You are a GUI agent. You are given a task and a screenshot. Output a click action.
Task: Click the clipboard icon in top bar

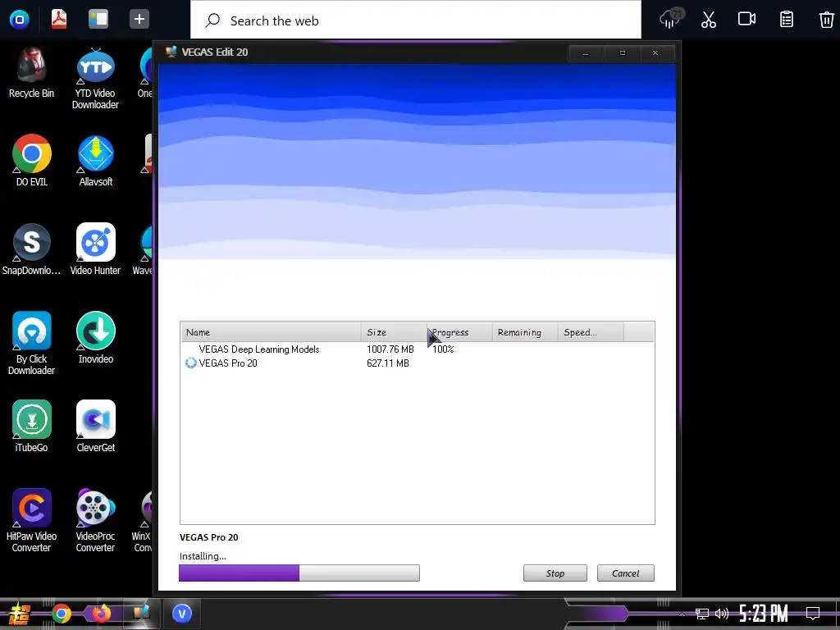coord(787,20)
